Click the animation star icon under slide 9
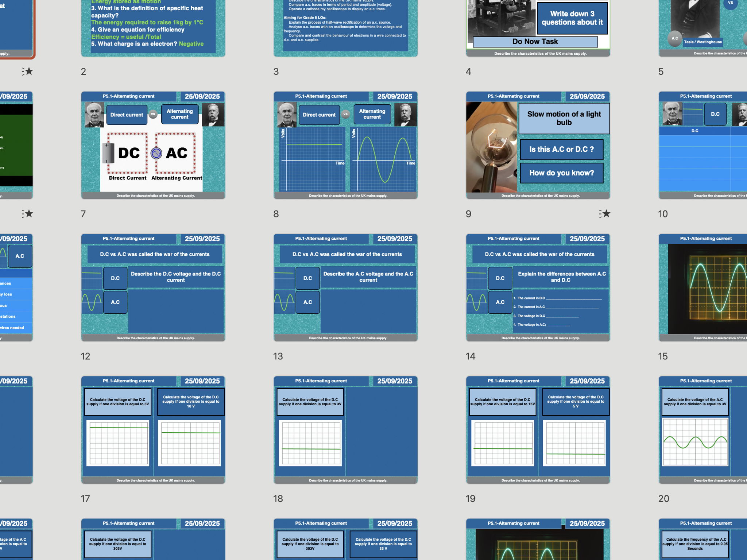This screenshot has height=560, width=747. point(605,214)
